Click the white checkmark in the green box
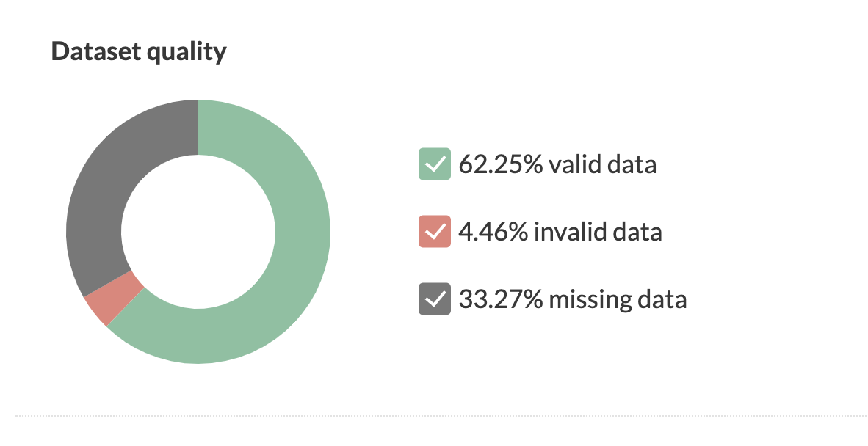 (434, 164)
